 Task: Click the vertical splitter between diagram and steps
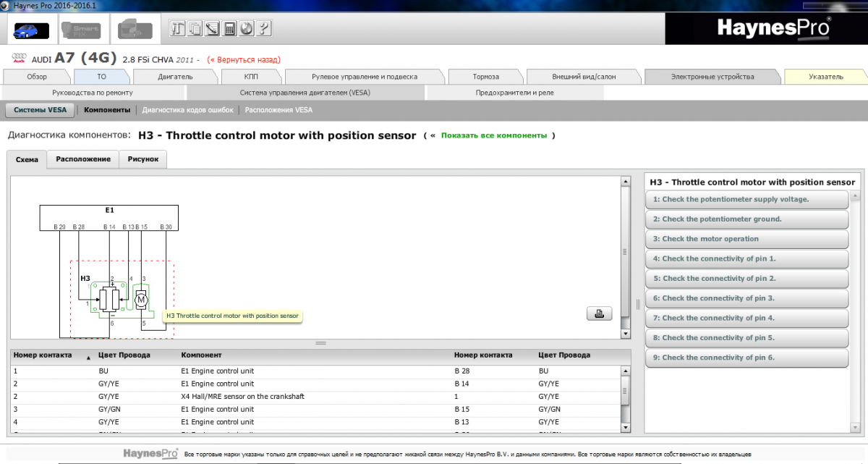point(638,303)
